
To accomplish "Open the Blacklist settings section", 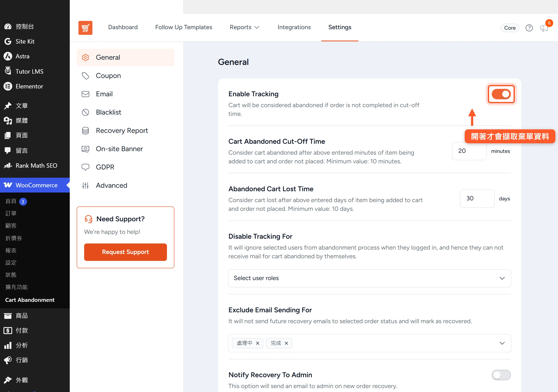I will point(125,112).
